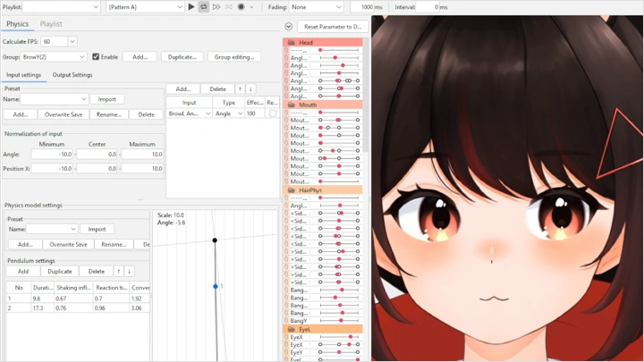
Task: Move input row up with arrow
Action: click(241, 88)
